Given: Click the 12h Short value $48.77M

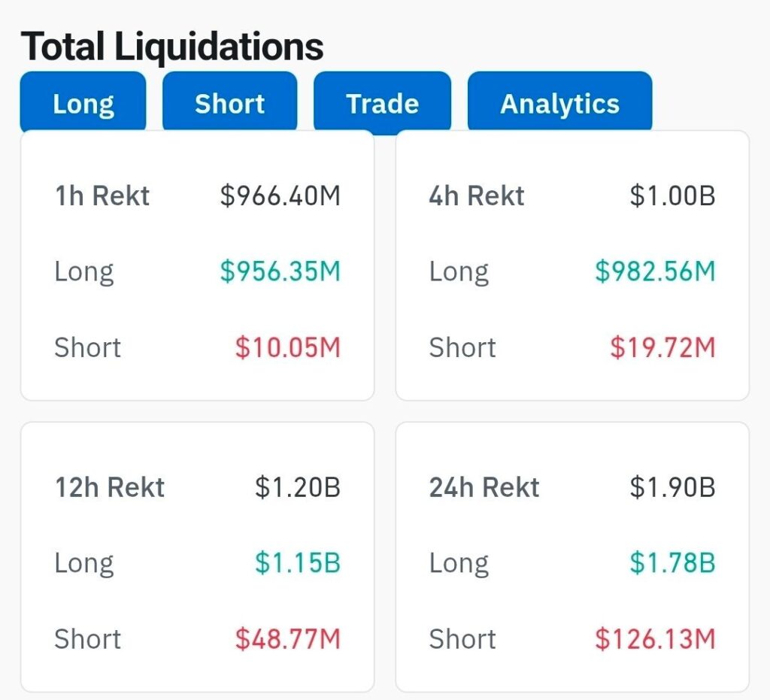Looking at the screenshot, I should (287, 639).
